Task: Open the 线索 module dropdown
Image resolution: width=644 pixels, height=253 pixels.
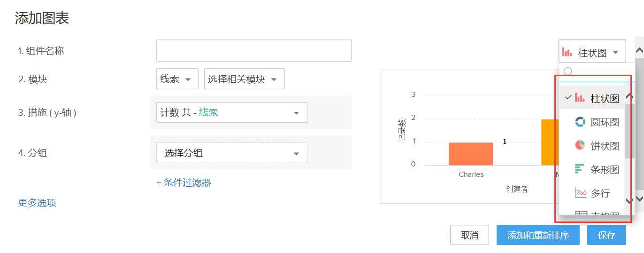Action: coord(177,79)
